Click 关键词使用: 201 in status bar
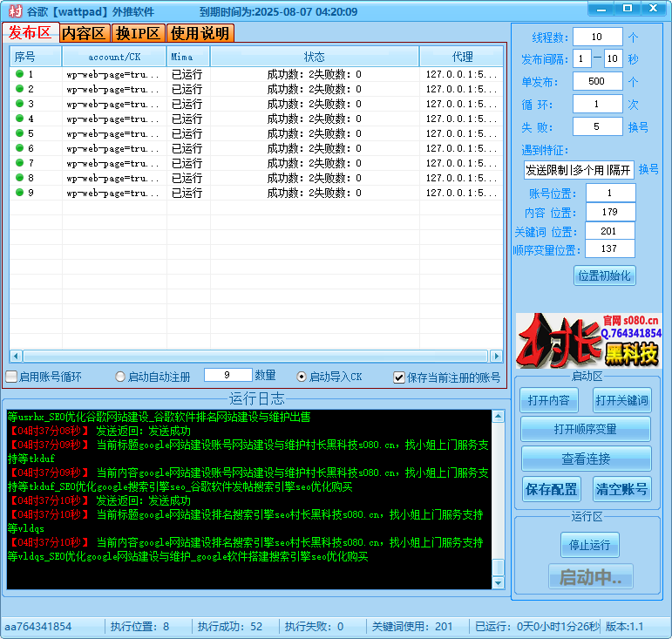 pyautogui.click(x=412, y=627)
